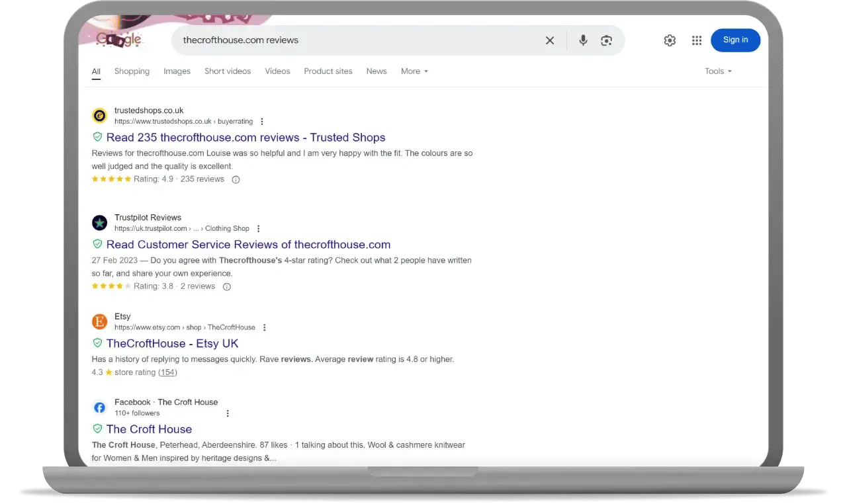Click the Trustpilot star favicon
Viewport: 847px width, 504px height.
99,223
